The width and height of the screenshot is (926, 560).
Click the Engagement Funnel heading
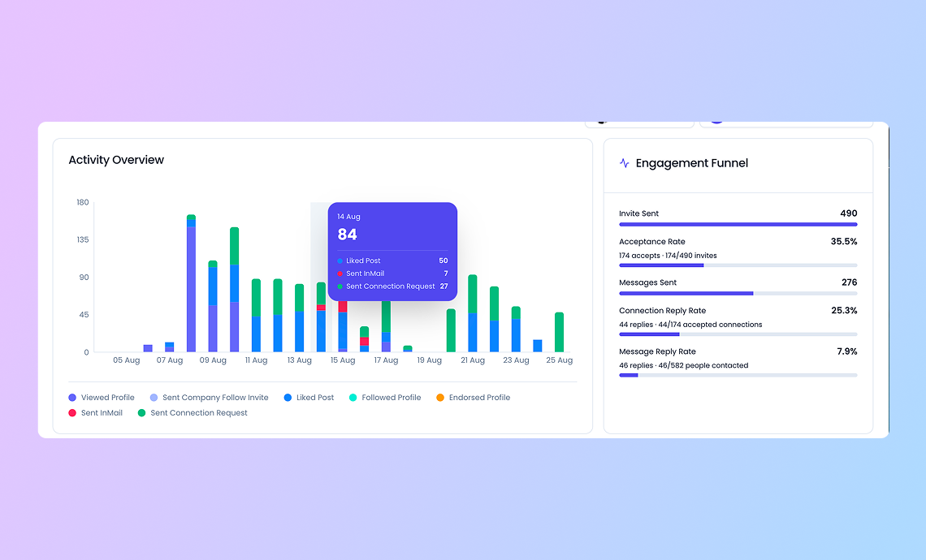[691, 163]
